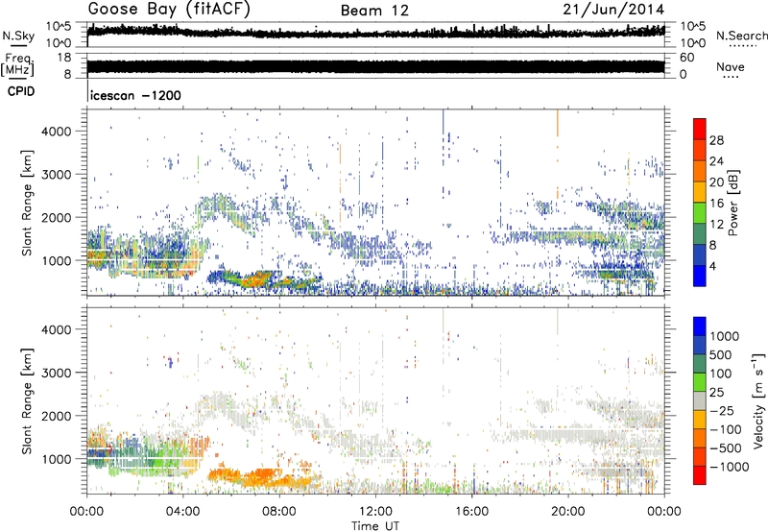
Task: Click the 'N.Search' label
Action: click(742, 36)
